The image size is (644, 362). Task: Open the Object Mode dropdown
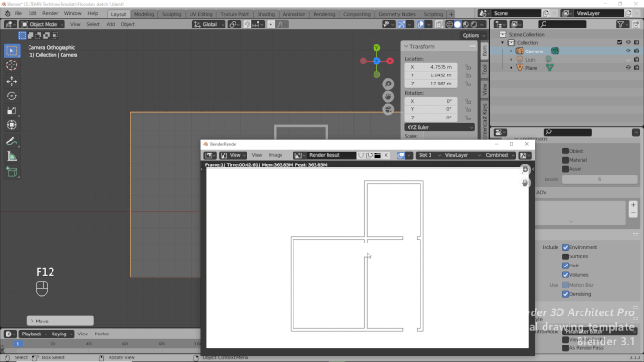click(x=42, y=24)
